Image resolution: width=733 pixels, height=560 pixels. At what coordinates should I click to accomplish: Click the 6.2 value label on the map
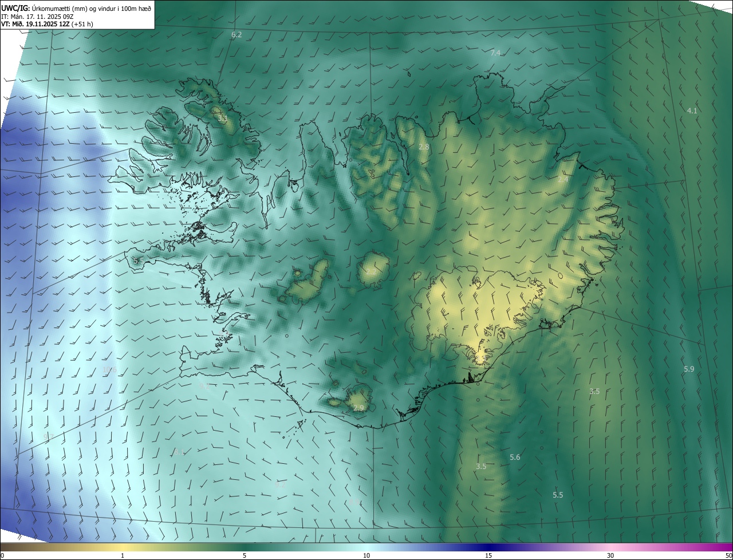point(237,35)
